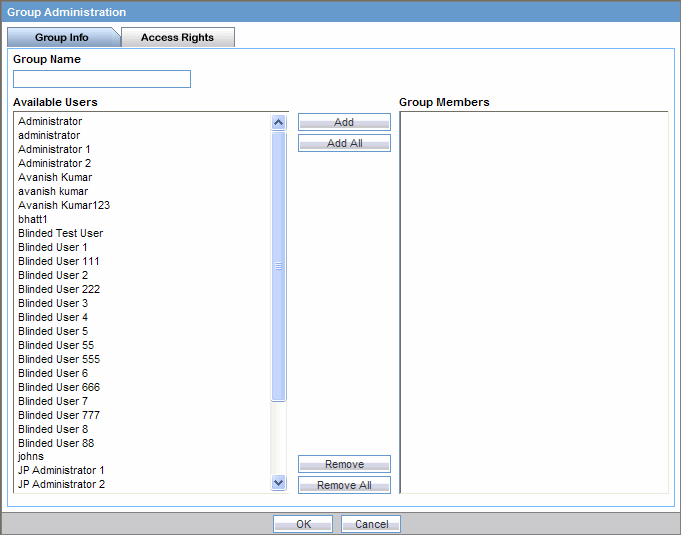Select user "Blinded User 55"
This screenshot has width=682, height=535.
pyautogui.click(x=56, y=345)
